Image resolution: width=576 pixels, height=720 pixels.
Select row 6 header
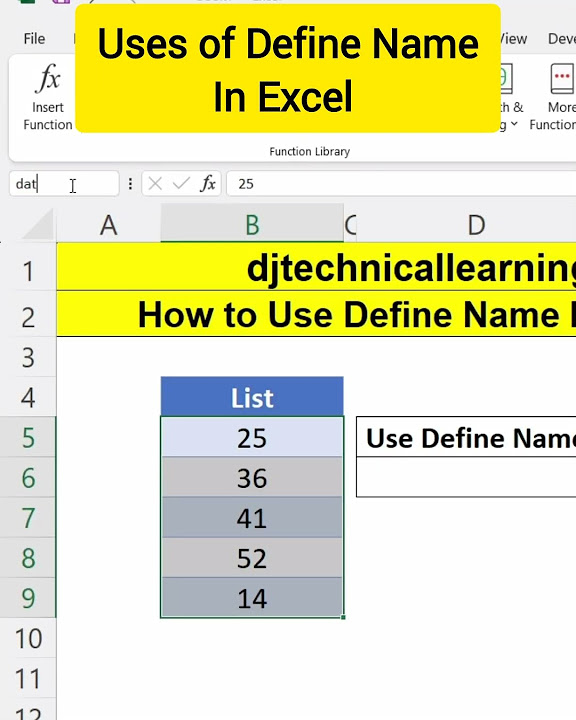[28, 478]
